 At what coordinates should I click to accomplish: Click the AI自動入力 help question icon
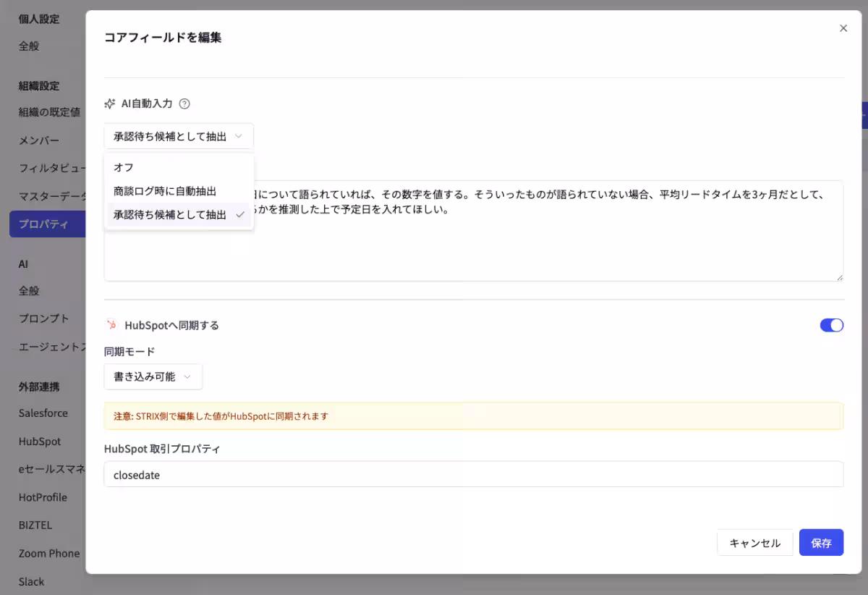click(184, 104)
